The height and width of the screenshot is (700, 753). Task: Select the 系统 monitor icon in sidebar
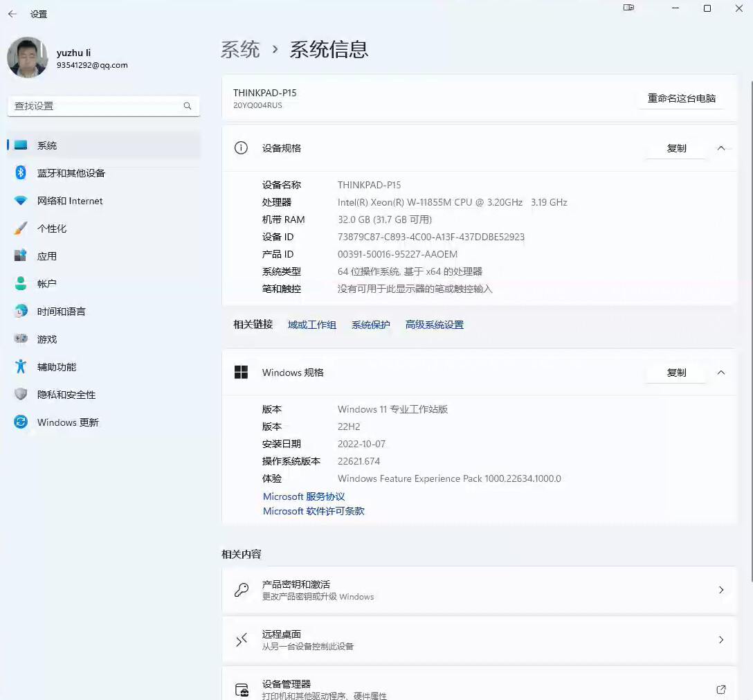[x=21, y=145]
